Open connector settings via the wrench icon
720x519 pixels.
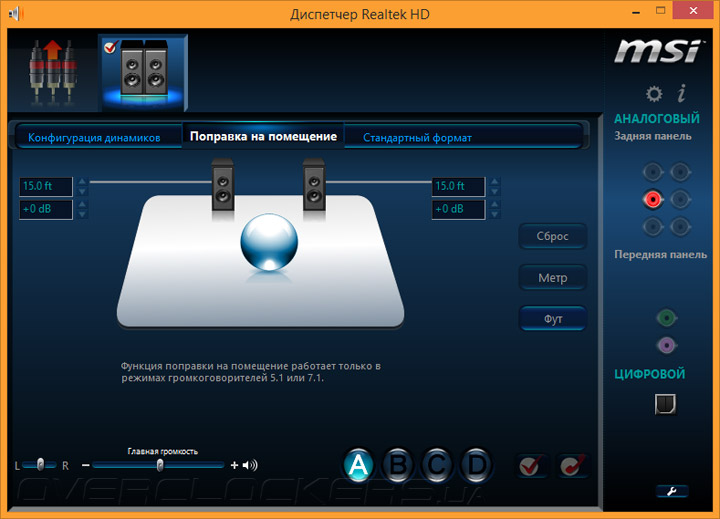click(672, 491)
